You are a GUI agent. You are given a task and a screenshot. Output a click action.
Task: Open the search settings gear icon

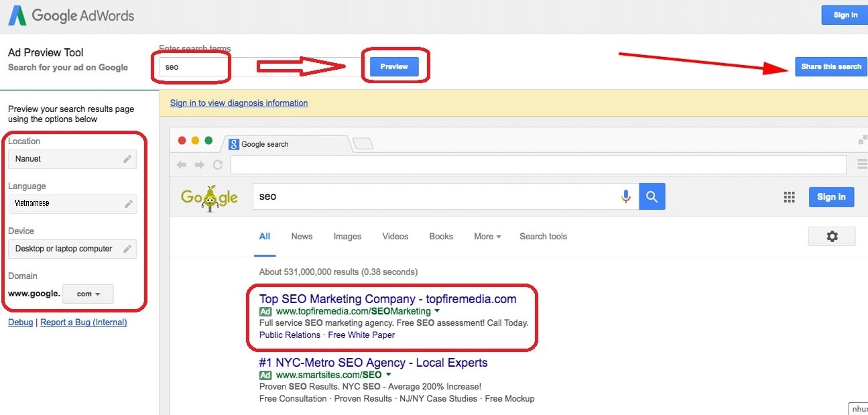832,236
